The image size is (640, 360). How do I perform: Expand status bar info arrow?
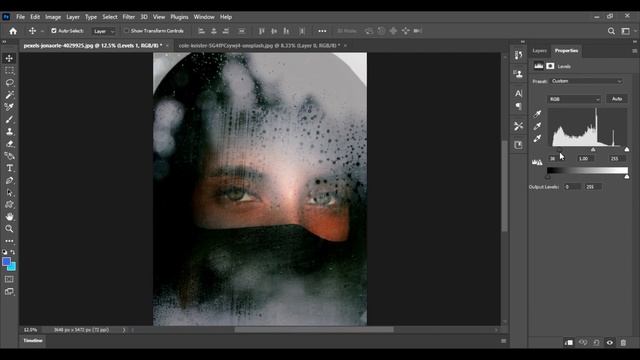click(124, 330)
